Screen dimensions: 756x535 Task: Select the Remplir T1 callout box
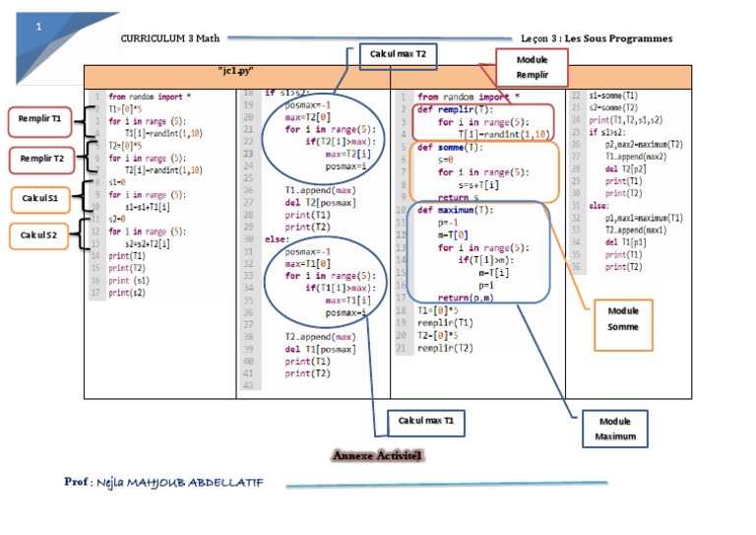[40, 120]
